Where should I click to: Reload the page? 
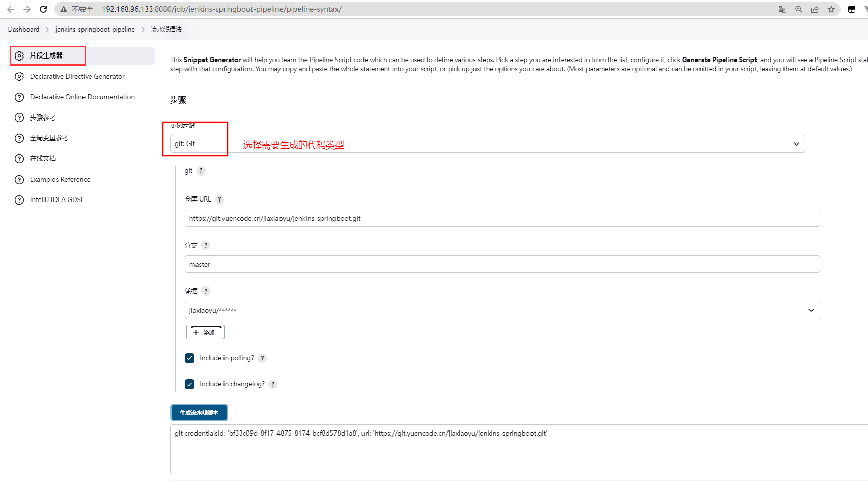[43, 9]
